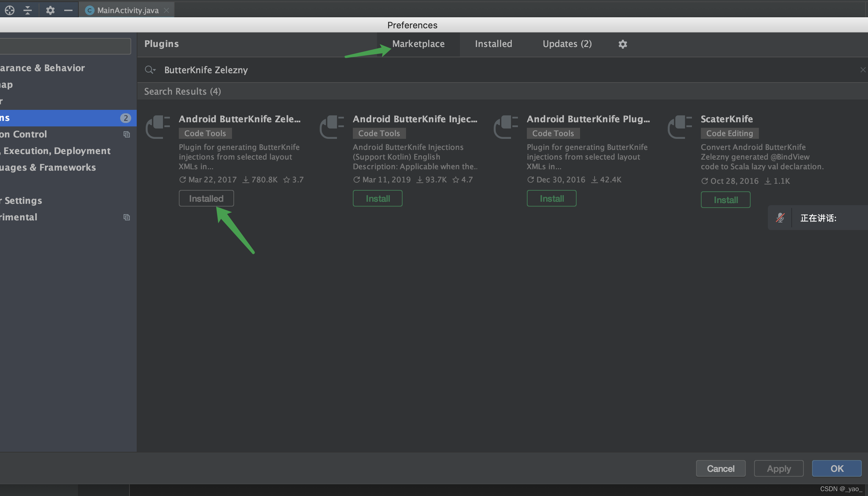Close the MainActivity.java tab
Viewport: 868px width, 496px height.
(166, 10)
